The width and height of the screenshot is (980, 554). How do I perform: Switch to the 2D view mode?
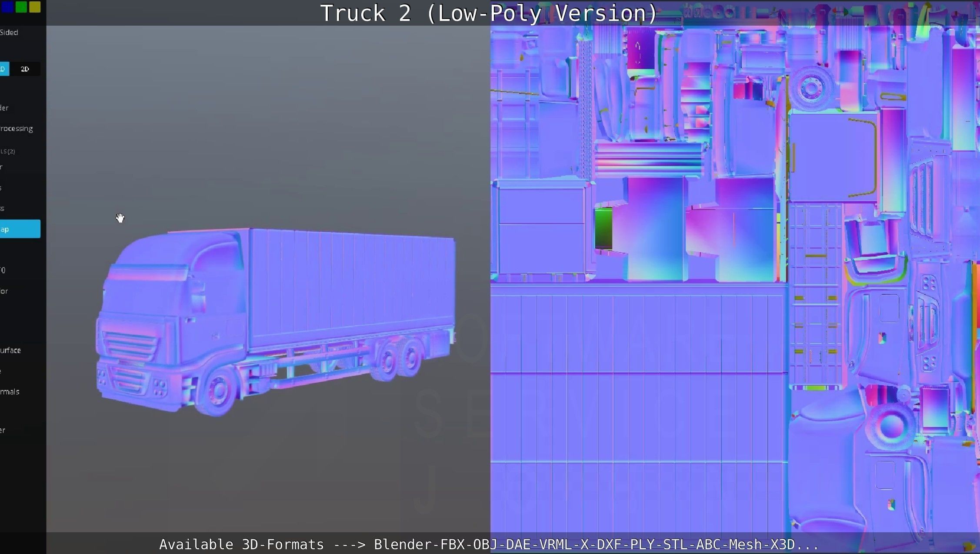pyautogui.click(x=25, y=69)
